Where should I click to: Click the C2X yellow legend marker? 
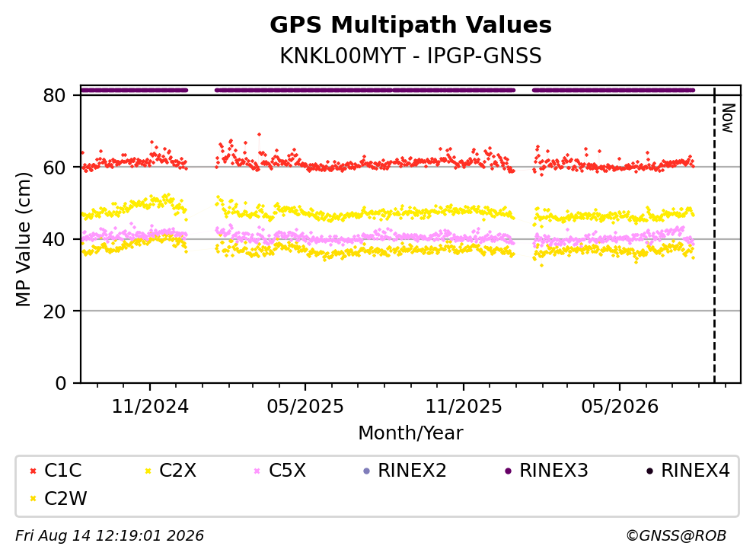tap(148, 471)
